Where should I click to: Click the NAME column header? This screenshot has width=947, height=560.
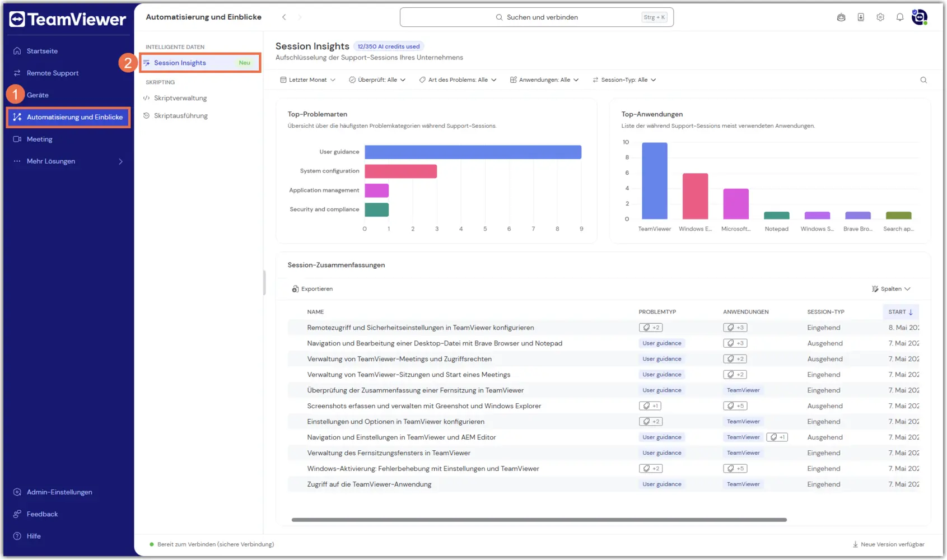pos(315,312)
